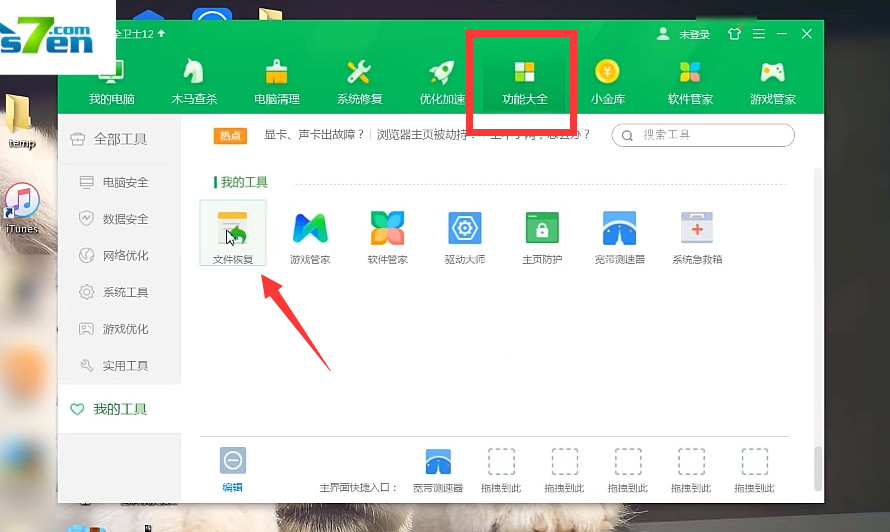Open 宽带测速器 in the quick-entry bar
The image size is (890, 532).
[x=438, y=470]
